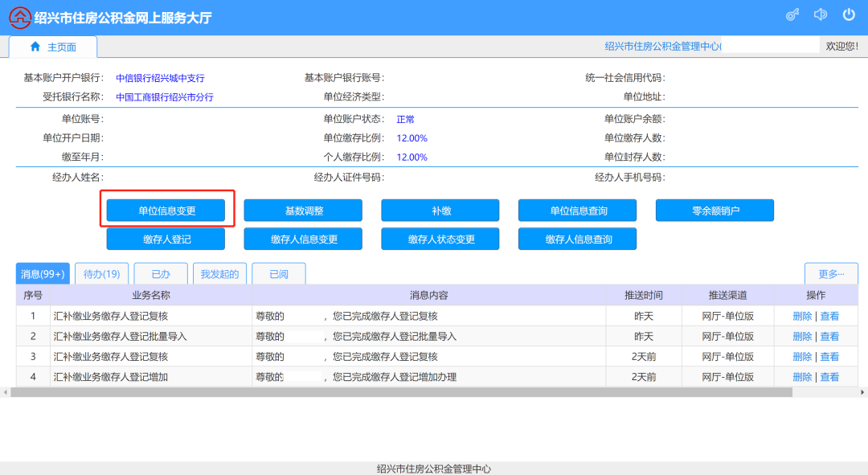Start 缴存人登记 registration
Image resolution: width=868 pixels, height=475 pixels.
(166, 240)
